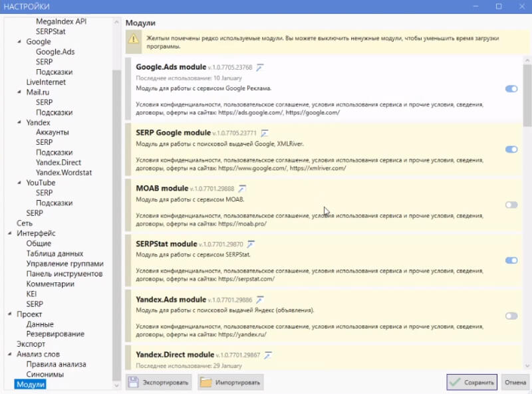Click settings tree scroll up arrow
The height and width of the screenshot is (394, 532).
116,22
